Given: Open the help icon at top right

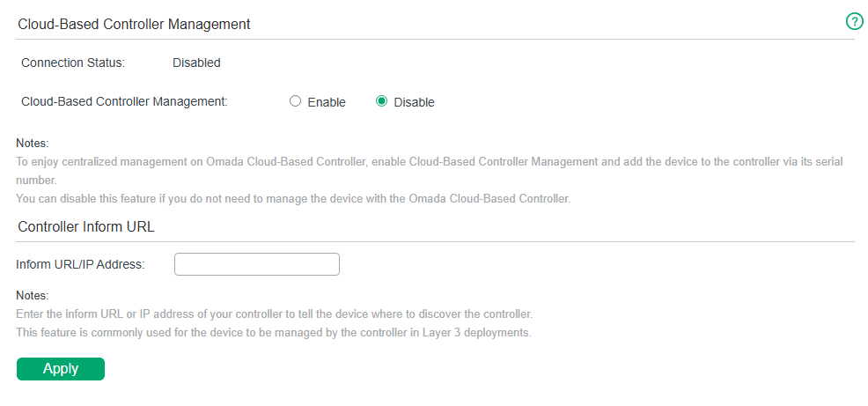Looking at the screenshot, I should [854, 22].
